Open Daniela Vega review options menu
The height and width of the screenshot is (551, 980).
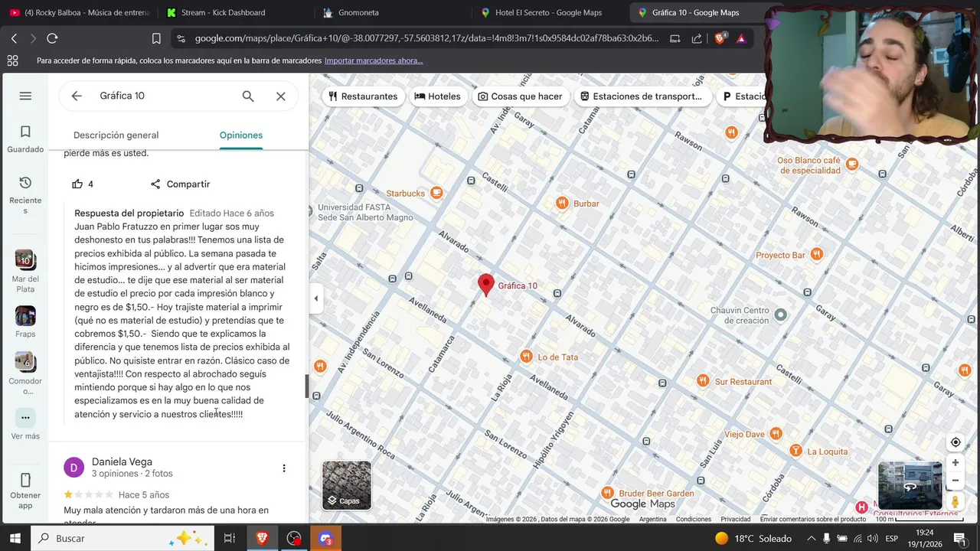point(284,468)
